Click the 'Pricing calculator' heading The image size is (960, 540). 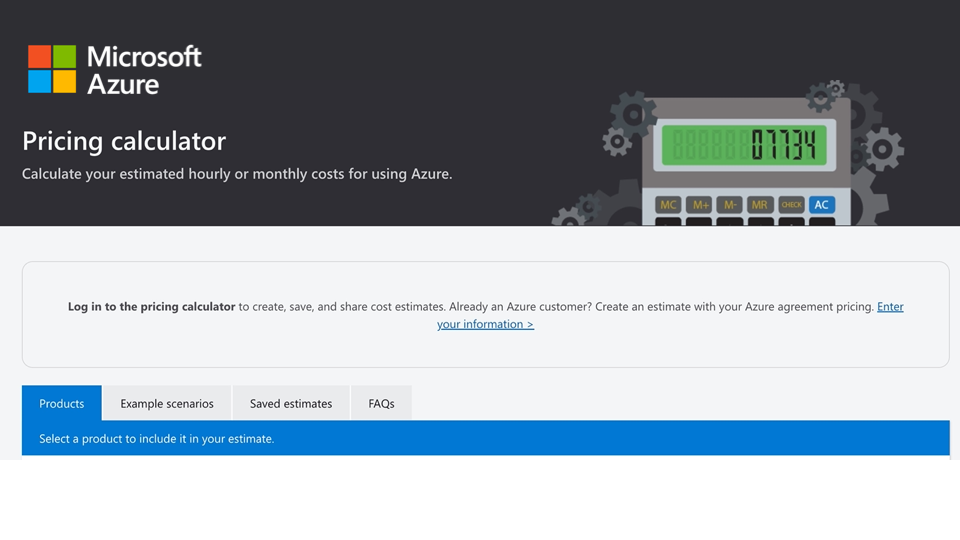pyautogui.click(x=124, y=141)
